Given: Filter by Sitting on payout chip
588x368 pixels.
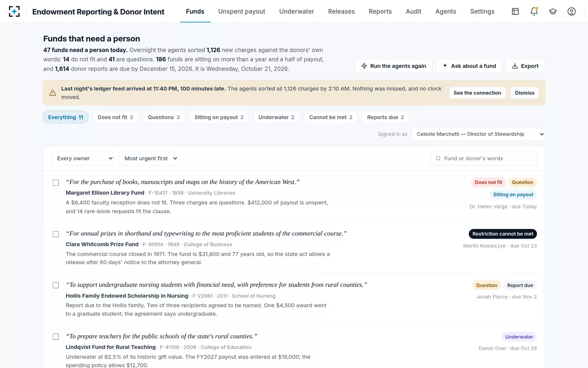Looking at the screenshot, I should point(219,117).
